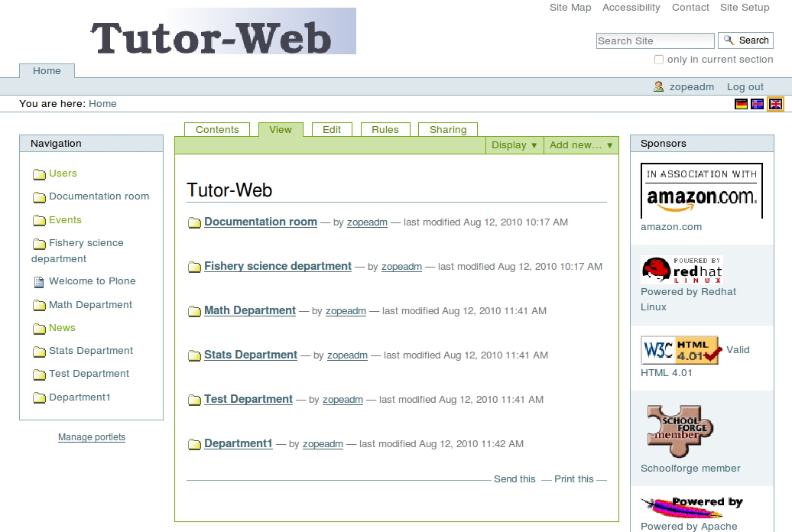Click 'Send this' link
This screenshot has height=532, width=792.
[514, 479]
